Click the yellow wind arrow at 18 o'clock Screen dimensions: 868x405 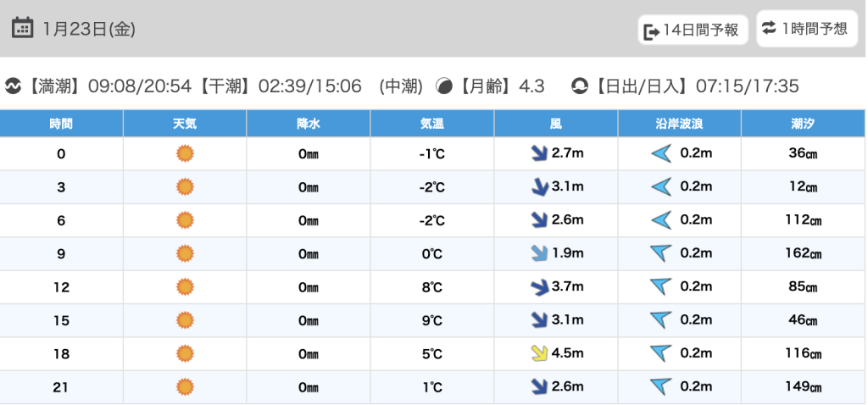pyautogui.click(x=538, y=353)
